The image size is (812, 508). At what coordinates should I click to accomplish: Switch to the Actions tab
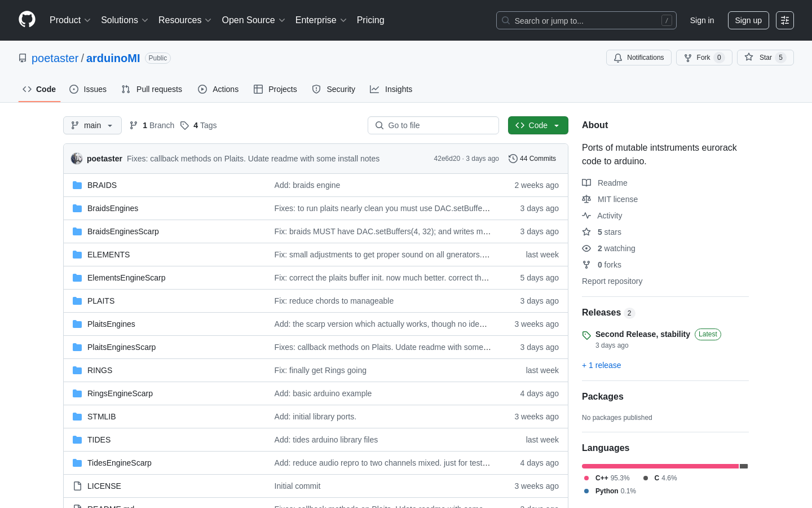(218, 89)
